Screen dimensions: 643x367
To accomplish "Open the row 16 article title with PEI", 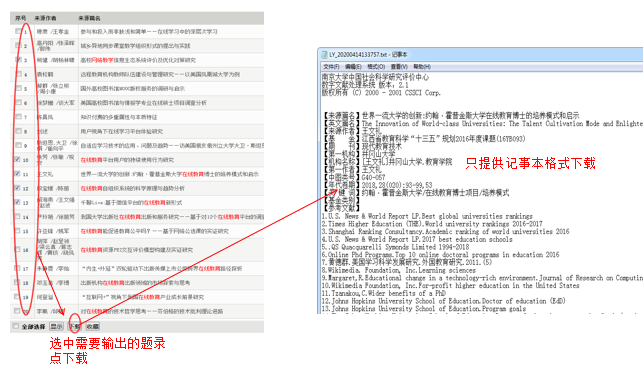I will coord(137,249).
